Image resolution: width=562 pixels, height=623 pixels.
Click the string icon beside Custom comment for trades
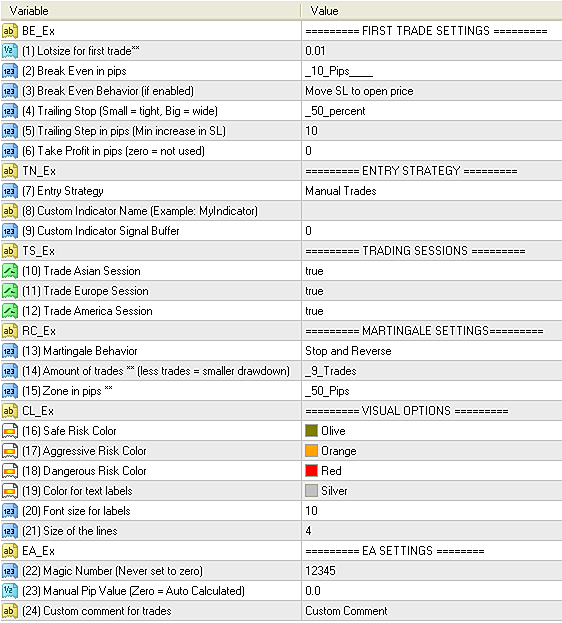point(10,611)
